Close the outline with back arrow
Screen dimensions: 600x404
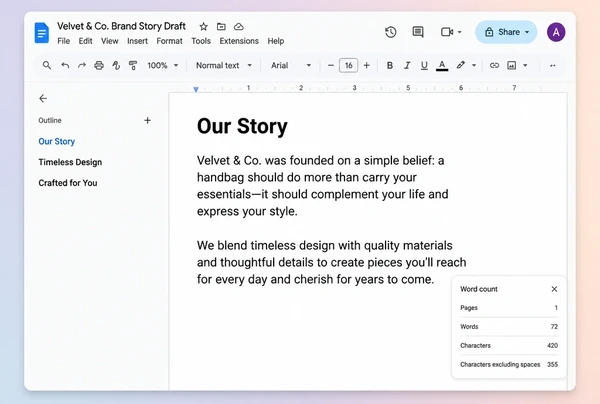43,99
